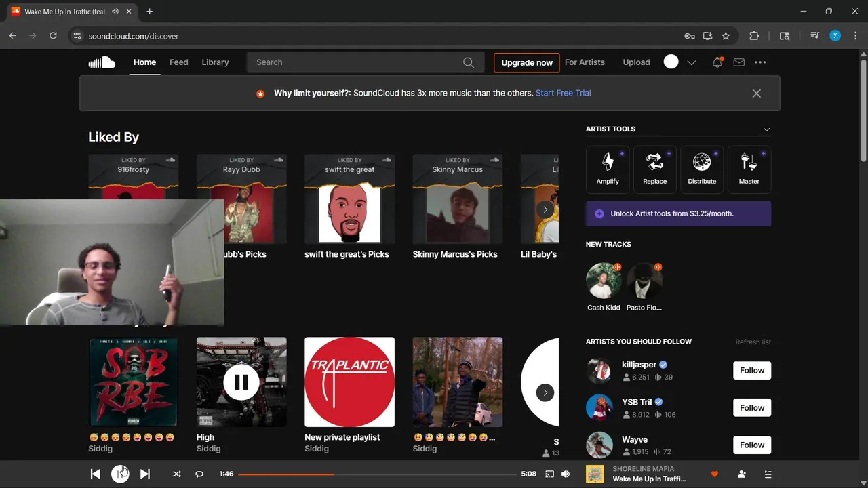This screenshot has height=488, width=868.
Task: Skip to next track
Action: coord(145,474)
